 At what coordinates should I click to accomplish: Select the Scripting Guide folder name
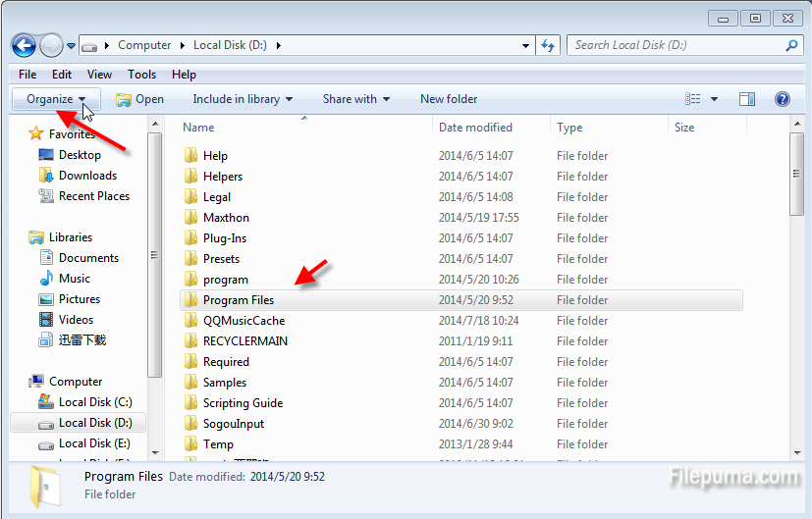coord(243,403)
